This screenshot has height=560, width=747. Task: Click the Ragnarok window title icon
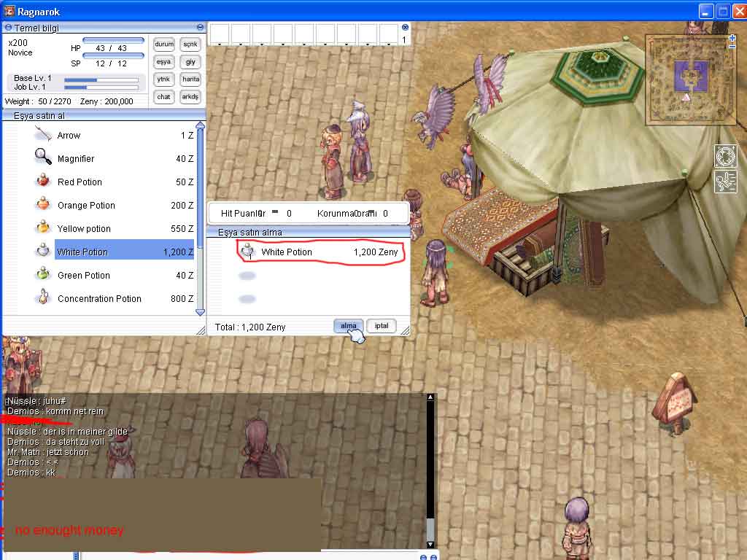(9, 10)
